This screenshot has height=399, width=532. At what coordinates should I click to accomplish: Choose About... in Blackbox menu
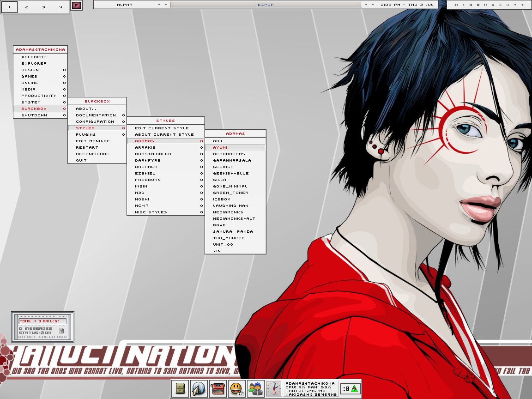click(x=97, y=109)
